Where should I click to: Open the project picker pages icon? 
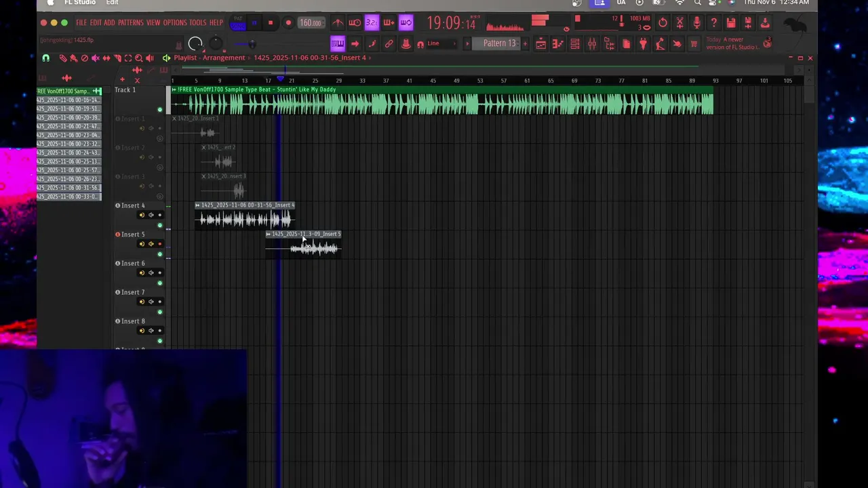tap(626, 44)
